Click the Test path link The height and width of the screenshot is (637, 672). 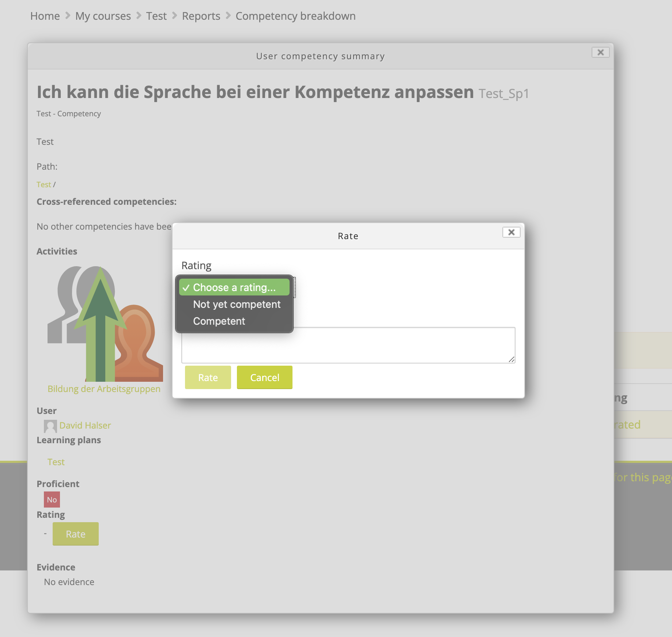pos(44,185)
